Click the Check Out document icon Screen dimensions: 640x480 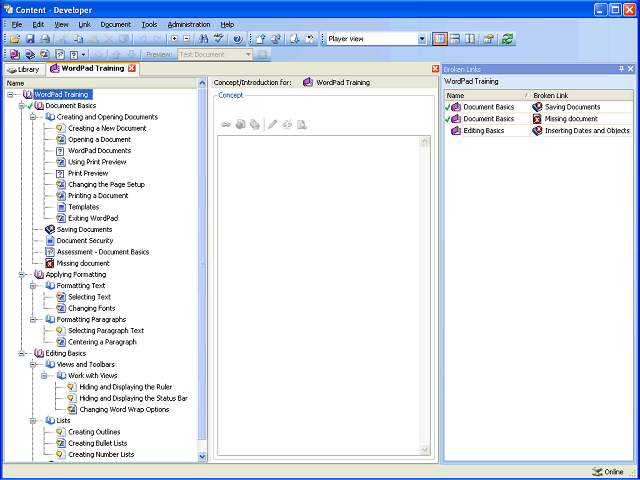click(x=295, y=39)
